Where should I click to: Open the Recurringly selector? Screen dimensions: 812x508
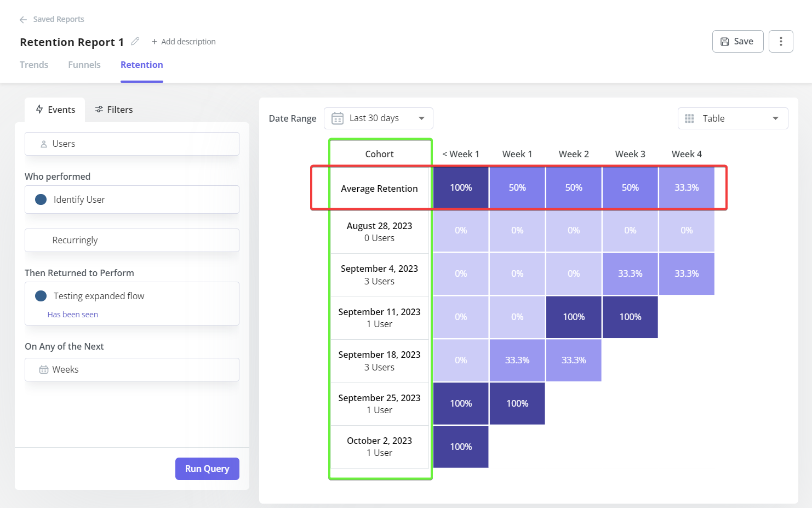pyautogui.click(x=132, y=240)
